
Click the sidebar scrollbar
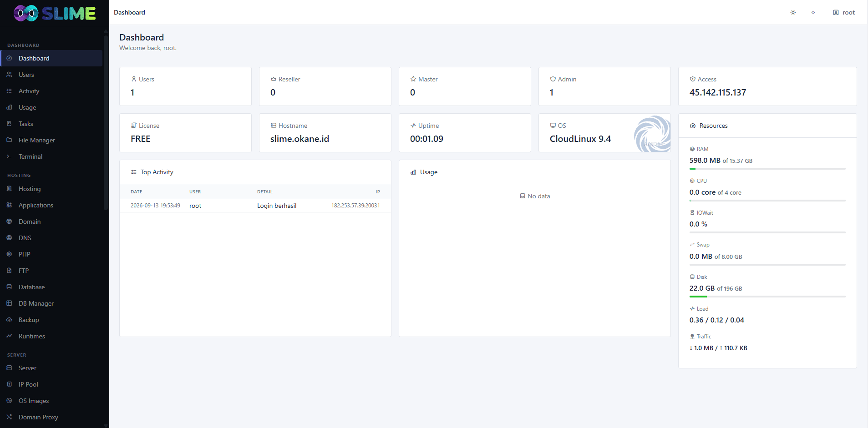click(x=106, y=123)
